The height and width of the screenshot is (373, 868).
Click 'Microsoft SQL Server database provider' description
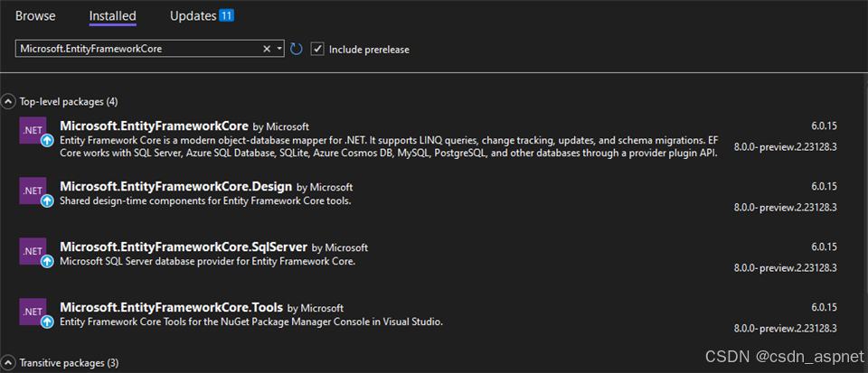207,261
